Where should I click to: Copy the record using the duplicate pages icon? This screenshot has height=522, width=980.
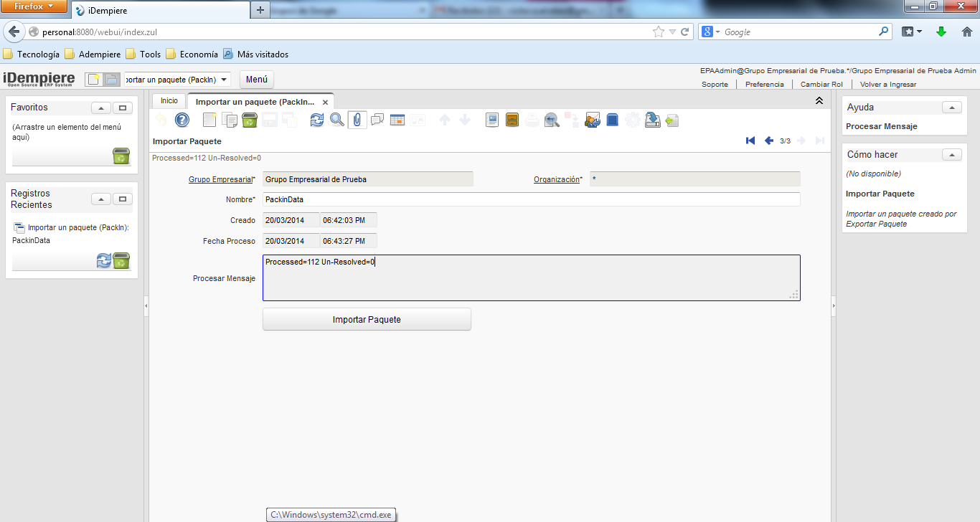(x=230, y=120)
